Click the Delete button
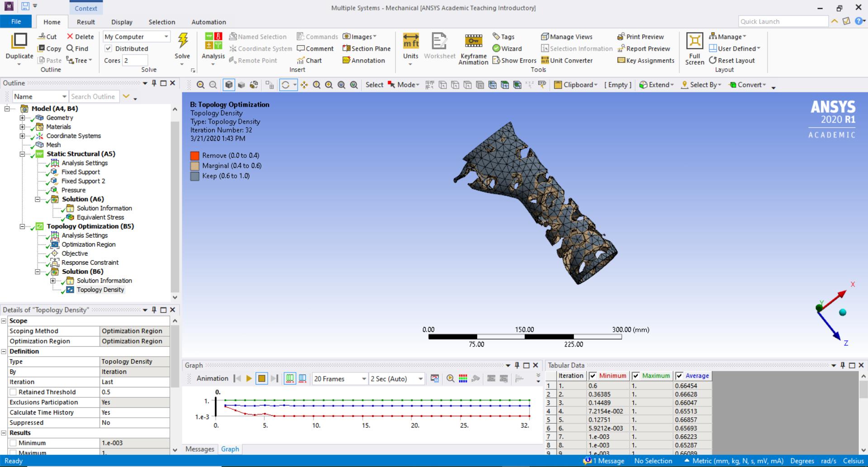 [x=80, y=37]
